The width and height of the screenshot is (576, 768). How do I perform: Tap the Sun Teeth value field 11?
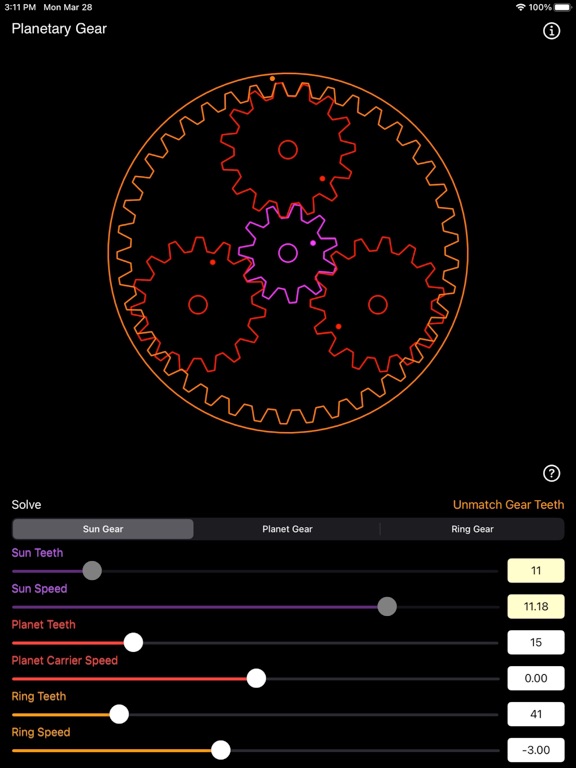(x=536, y=571)
